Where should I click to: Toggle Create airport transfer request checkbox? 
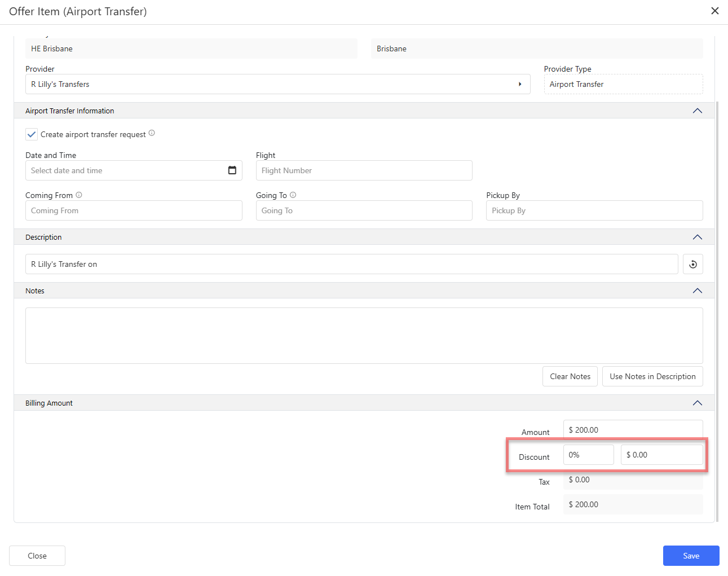click(x=32, y=134)
